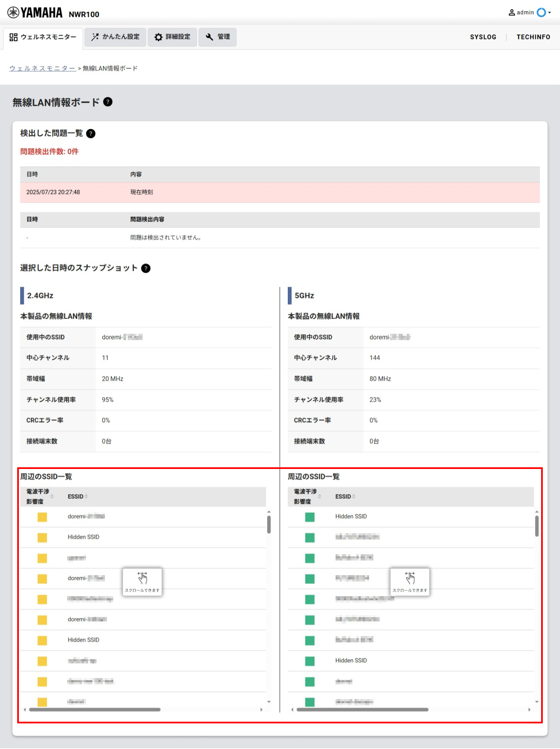Open the TECHINFO link
Viewport: 560px width, 749px height.
coord(533,37)
